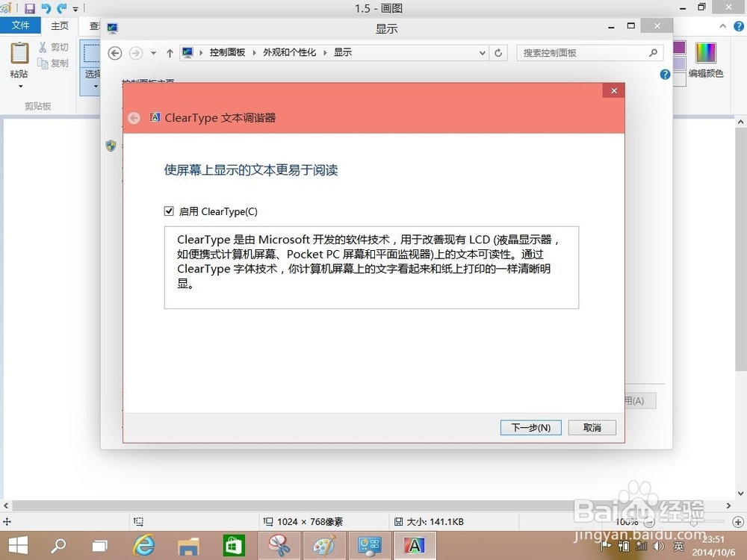Expand arrow after 控制面板 breadcrumb

(x=254, y=53)
